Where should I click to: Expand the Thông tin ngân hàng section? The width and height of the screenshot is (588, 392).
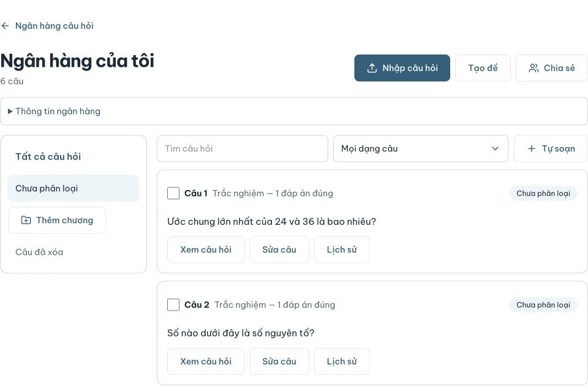coord(293,111)
